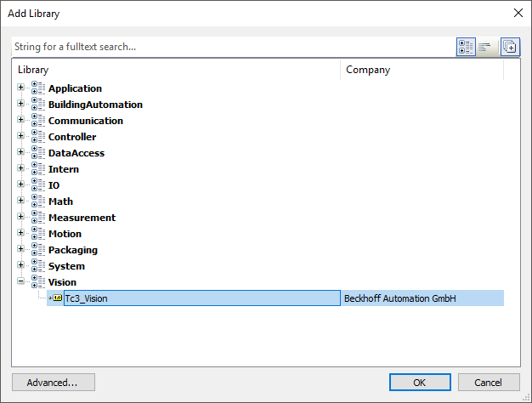Expand the Communication category node

(x=20, y=120)
